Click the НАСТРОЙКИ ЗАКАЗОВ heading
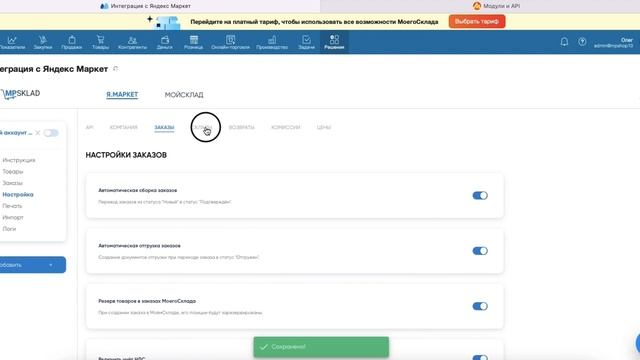Screen dimensions: 640x360 [126, 155]
